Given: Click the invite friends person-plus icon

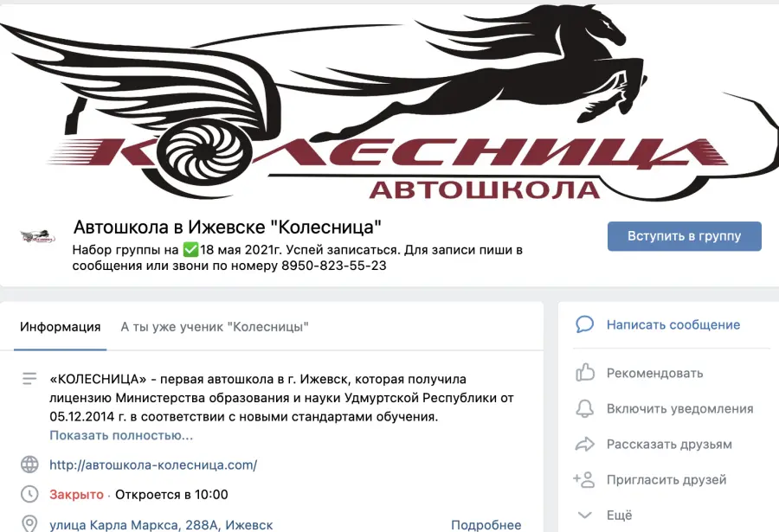Looking at the screenshot, I should point(583,479).
